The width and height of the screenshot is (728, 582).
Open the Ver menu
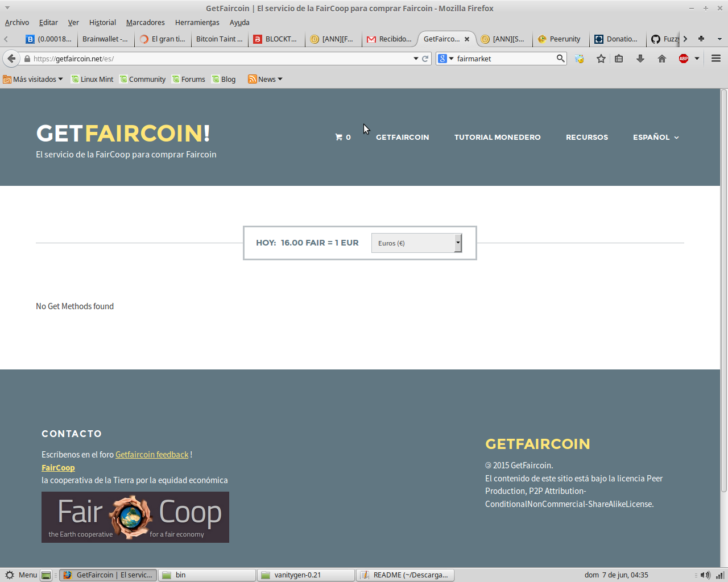(x=73, y=22)
